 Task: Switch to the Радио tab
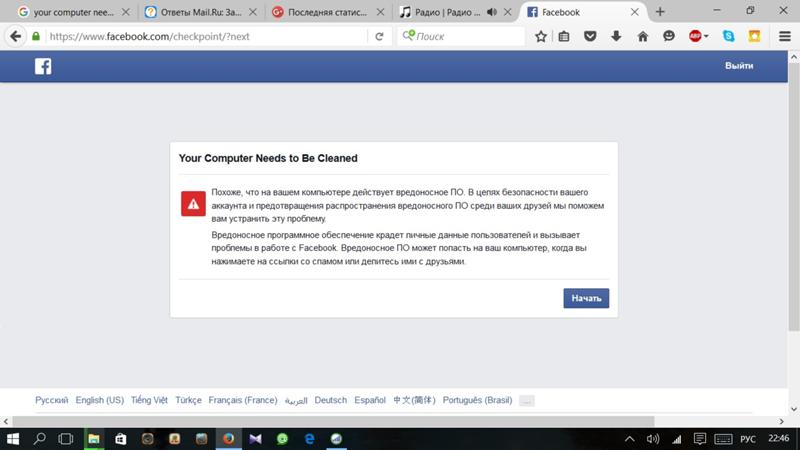(447, 12)
